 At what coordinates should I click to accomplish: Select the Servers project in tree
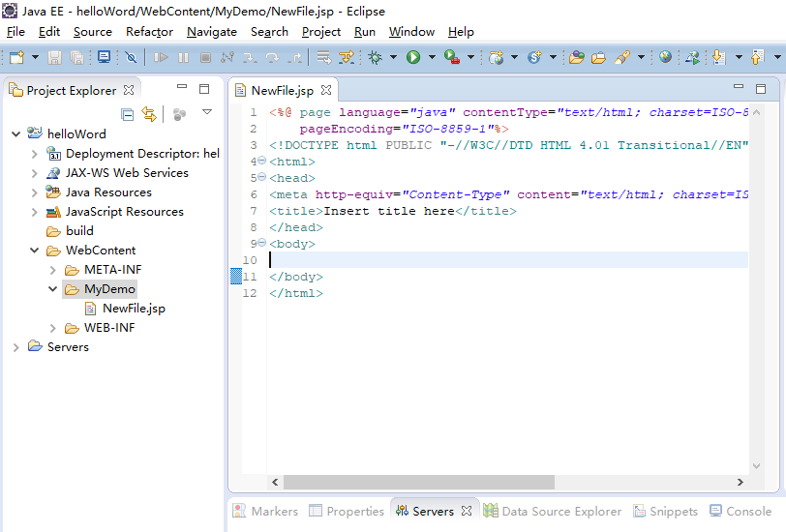pos(67,347)
